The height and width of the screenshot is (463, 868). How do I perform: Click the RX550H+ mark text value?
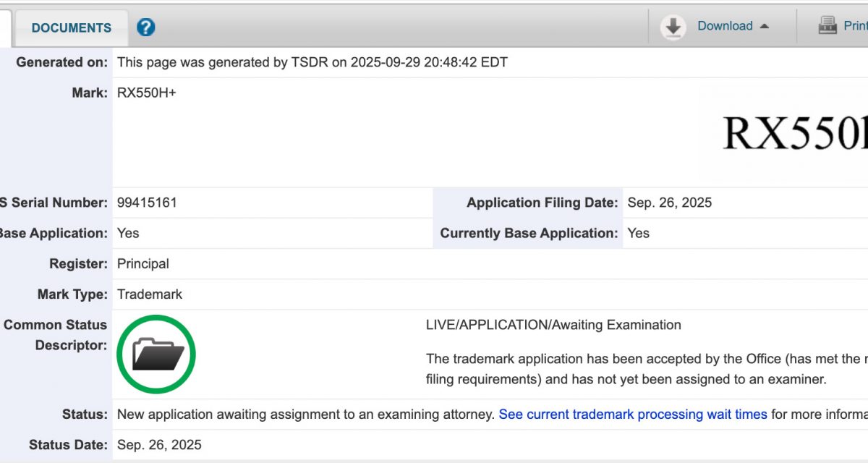click(x=147, y=93)
